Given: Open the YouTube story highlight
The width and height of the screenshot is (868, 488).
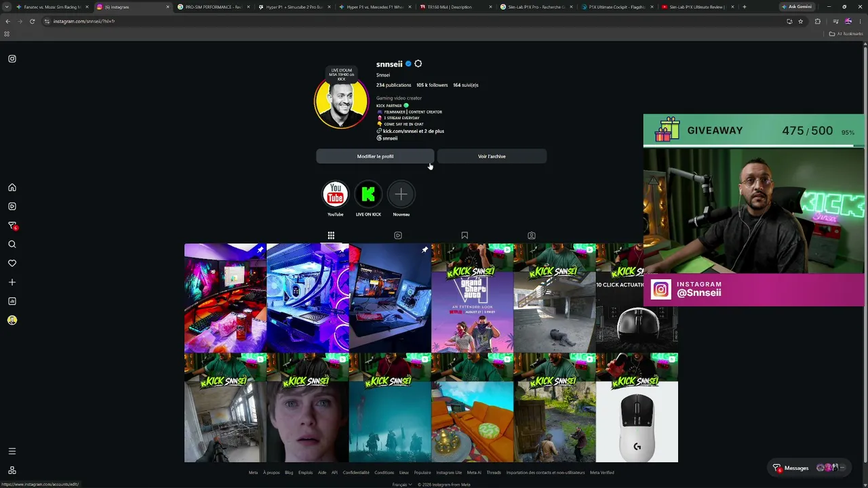Looking at the screenshot, I should tap(335, 195).
